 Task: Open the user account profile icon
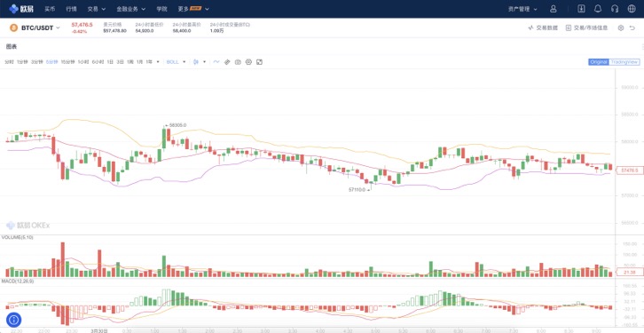pos(554,9)
